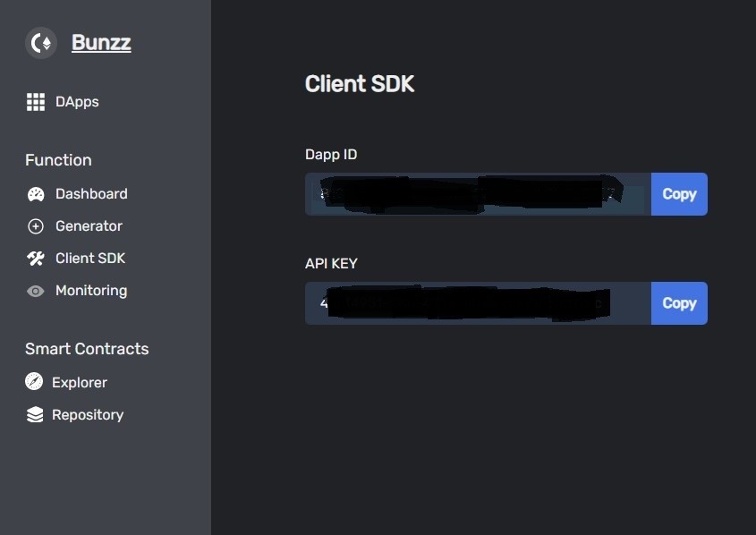Click the Generator plus-circle icon
The width and height of the screenshot is (756, 535).
click(36, 226)
